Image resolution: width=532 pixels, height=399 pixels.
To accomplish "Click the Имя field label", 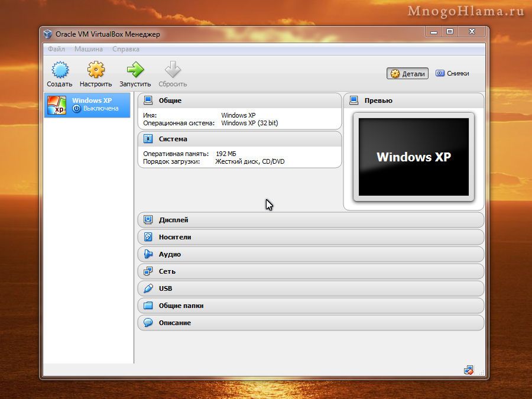I will pyautogui.click(x=150, y=115).
